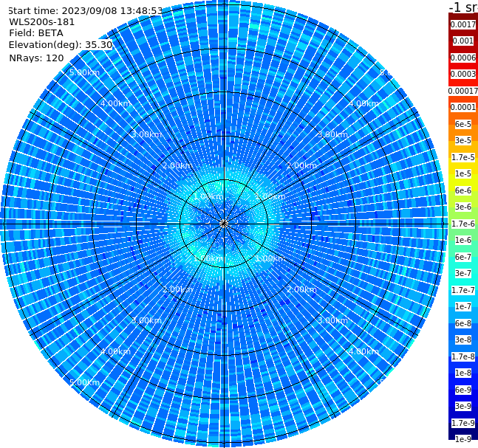
Task: Click the Start time 2023/09/08 13:48:53 text
Action: pos(85,10)
